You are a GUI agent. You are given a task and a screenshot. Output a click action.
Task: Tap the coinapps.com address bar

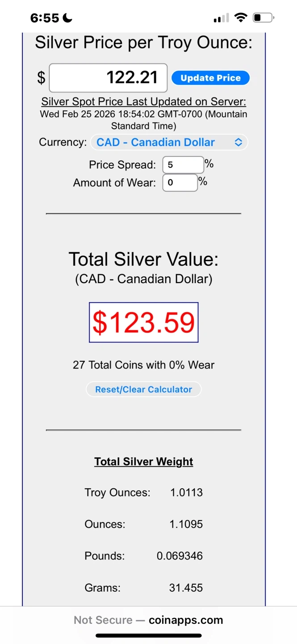click(x=148, y=620)
